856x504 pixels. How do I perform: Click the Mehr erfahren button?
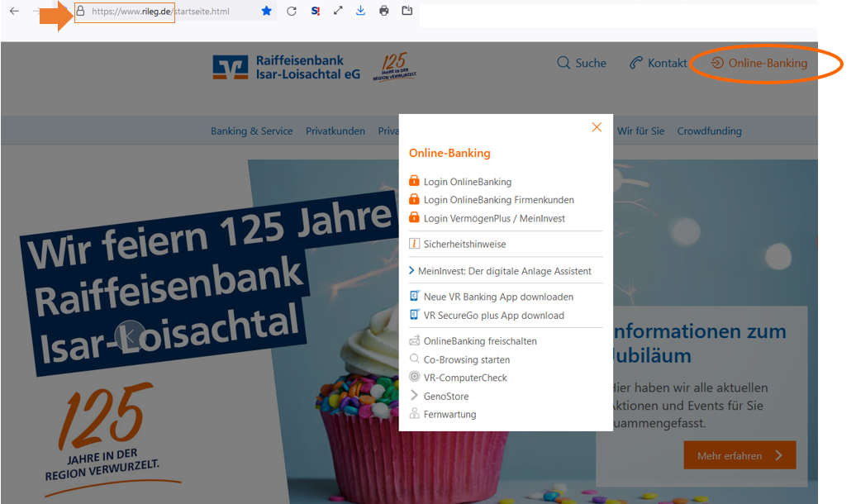coord(739,455)
